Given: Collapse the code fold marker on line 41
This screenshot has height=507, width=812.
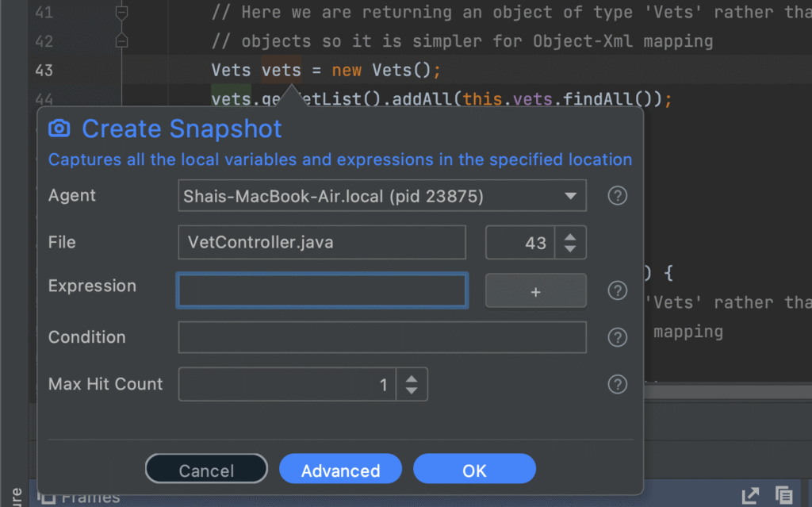Looking at the screenshot, I should (x=121, y=13).
